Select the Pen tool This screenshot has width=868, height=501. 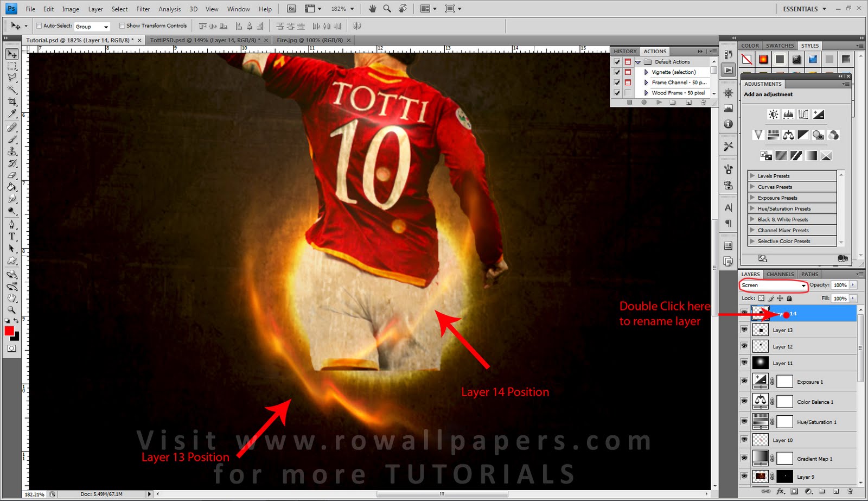[12, 224]
